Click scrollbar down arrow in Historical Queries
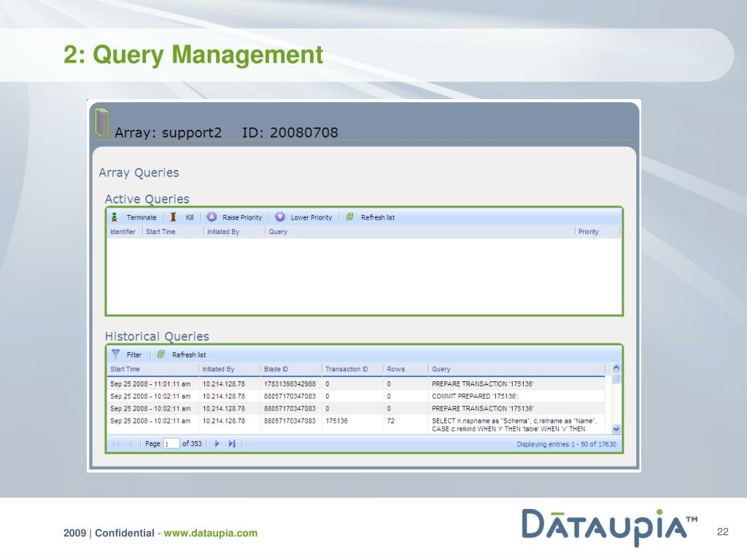747x560 pixels. [616, 429]
